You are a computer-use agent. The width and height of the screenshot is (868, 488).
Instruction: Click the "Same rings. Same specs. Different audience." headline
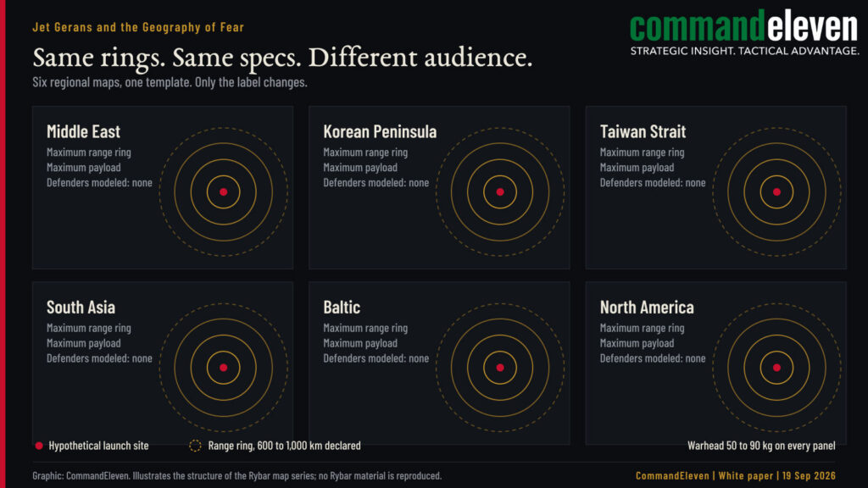point(282,58)
